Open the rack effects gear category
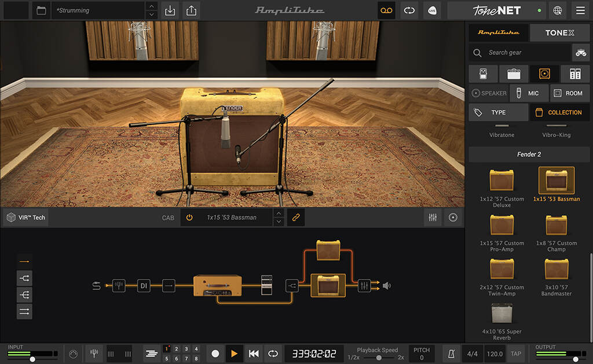 click(574, 73)
